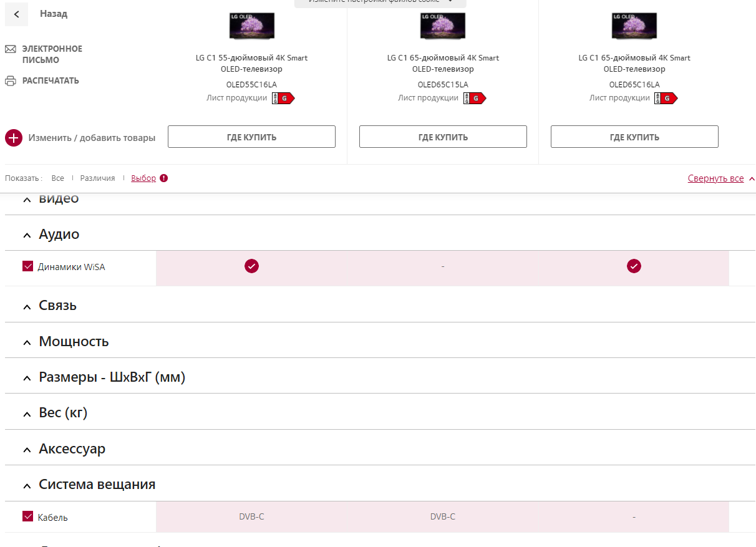The width and height of the screenshot is (756, 547).
Task: Click OLED65C16LA TV thumbnail image
Action: pos(634,26)
